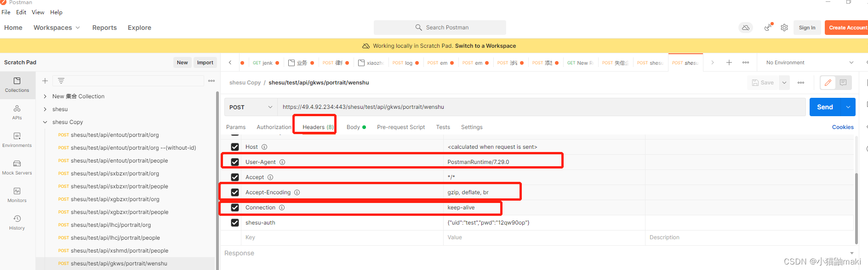Switch to the Params tab
The height and width of the screenshot is (270, 868).
[236, 127]
